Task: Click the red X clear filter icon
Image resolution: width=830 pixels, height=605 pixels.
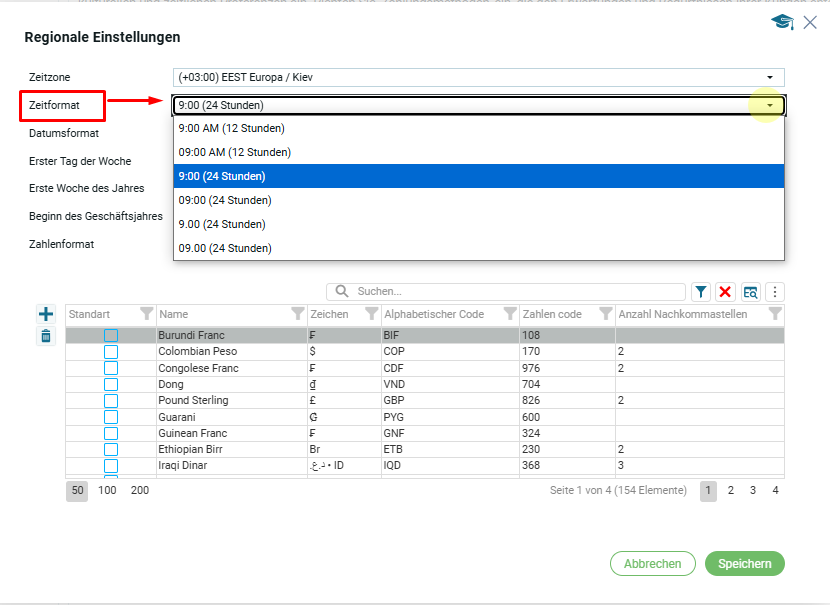Action: 725,291
